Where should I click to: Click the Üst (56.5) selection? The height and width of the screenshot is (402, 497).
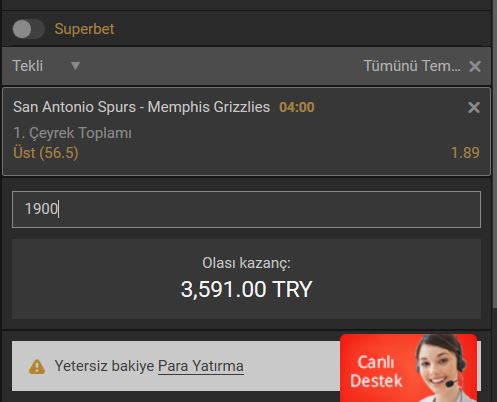coord(46,153)
